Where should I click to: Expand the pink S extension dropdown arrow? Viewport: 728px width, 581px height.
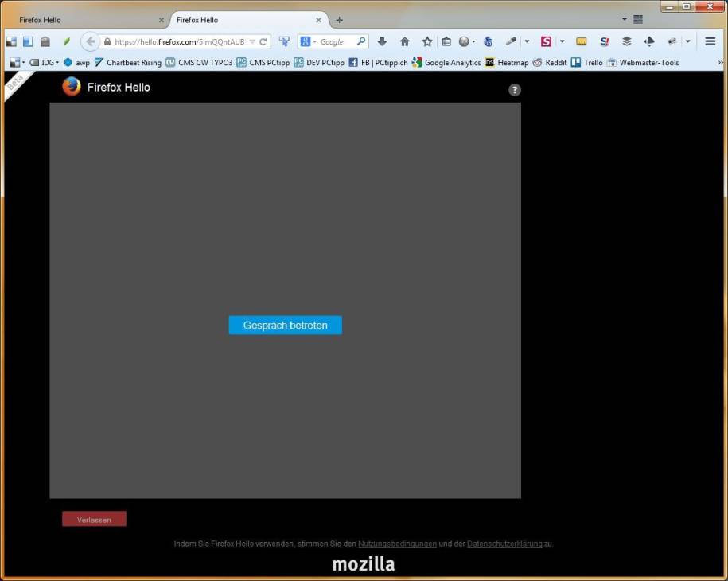(563, 42)
